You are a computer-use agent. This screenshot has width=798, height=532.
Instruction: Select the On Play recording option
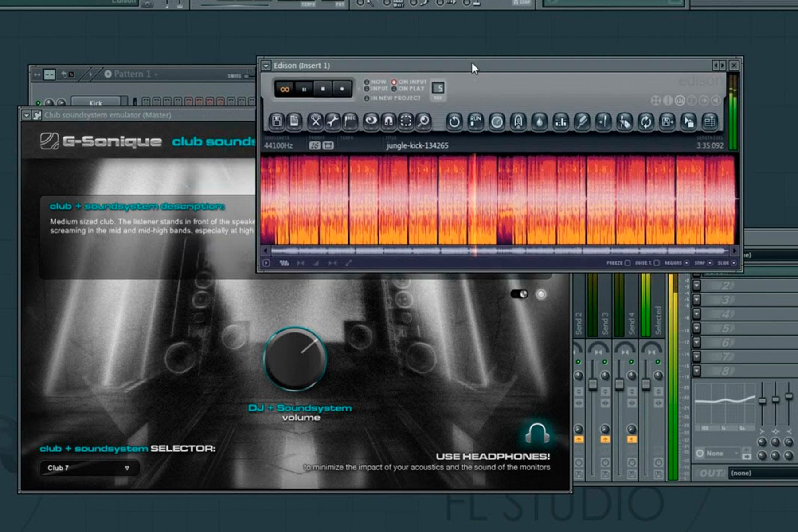pos(394,89)
